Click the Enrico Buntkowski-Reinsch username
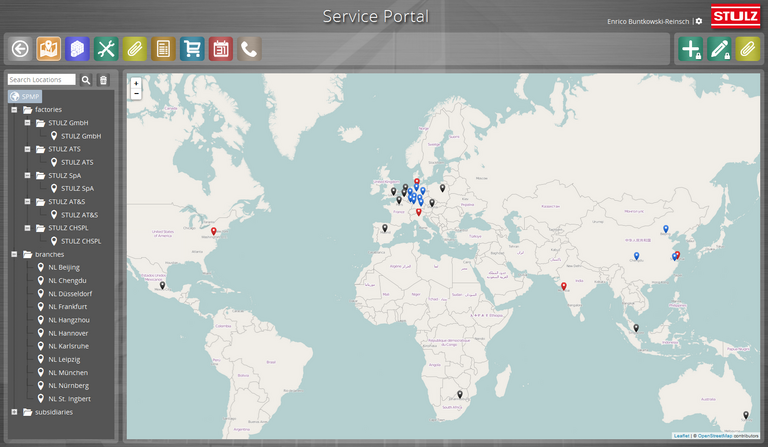This screenshot has width=768, height=447. click(648, 22)
